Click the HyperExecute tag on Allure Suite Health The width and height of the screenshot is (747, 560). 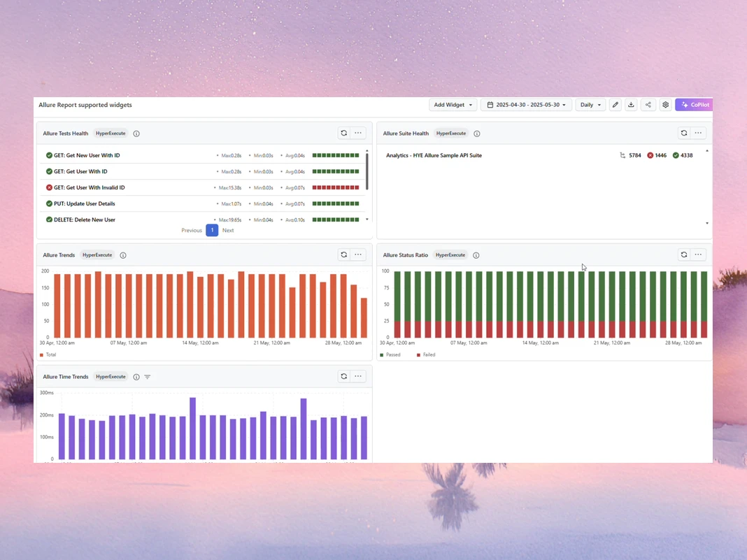(451, 134)
